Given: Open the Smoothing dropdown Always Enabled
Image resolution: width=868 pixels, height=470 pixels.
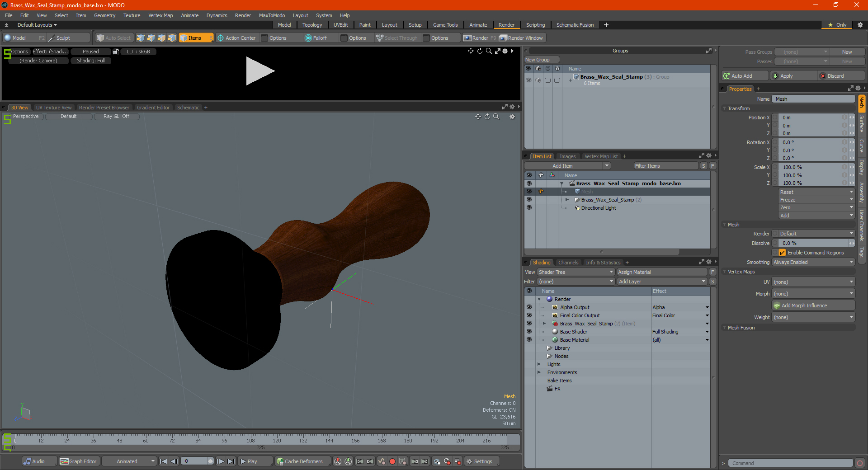Looking at the screenshot, I should pyautogui.click(x=813, y=262).
